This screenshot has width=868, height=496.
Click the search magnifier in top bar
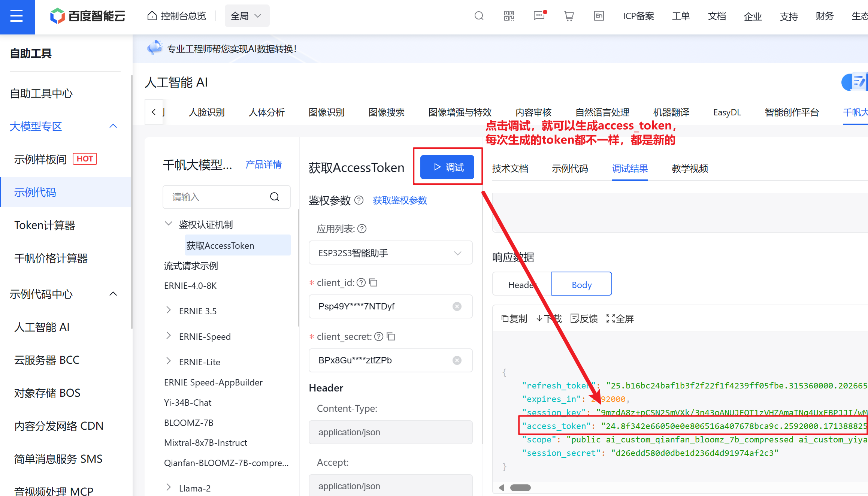pos(479,16)
